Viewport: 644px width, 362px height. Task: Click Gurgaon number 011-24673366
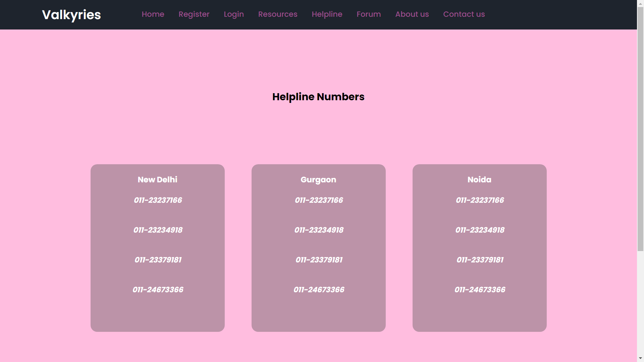319,290
